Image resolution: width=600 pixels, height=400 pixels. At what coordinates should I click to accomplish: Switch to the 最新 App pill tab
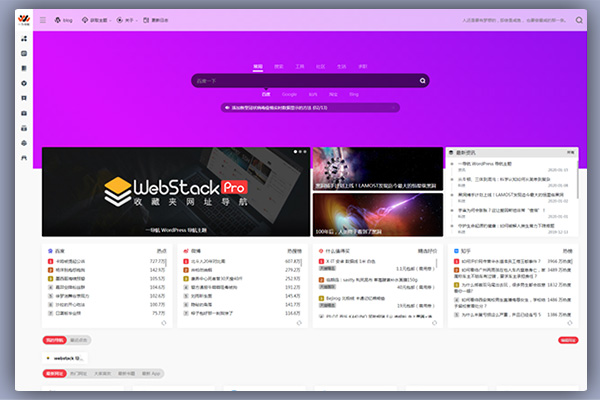pos(151,374)
